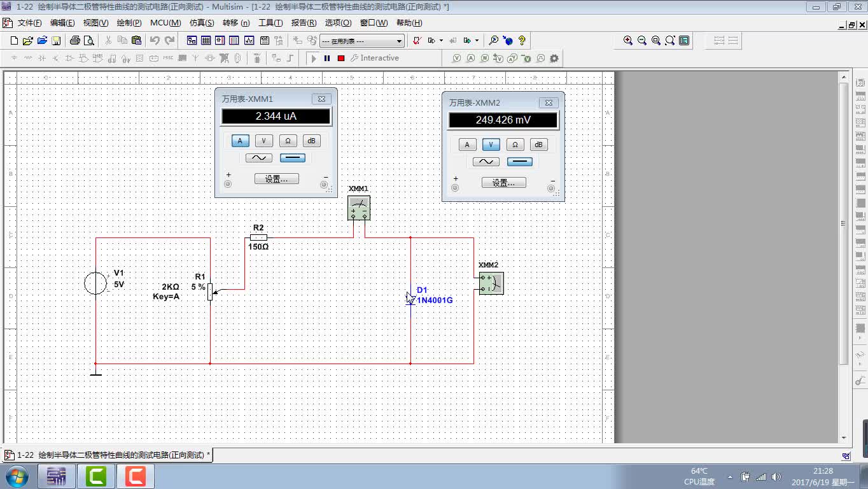Open the spreadsheet view icon
This screenshot has height=489, width=868.
coord(206,40)
